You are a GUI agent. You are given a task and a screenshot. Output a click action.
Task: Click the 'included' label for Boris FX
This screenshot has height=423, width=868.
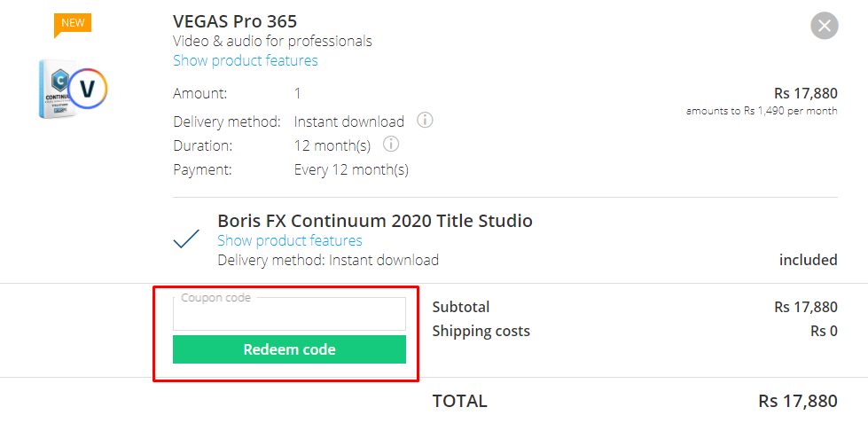[x=808, y=260]
